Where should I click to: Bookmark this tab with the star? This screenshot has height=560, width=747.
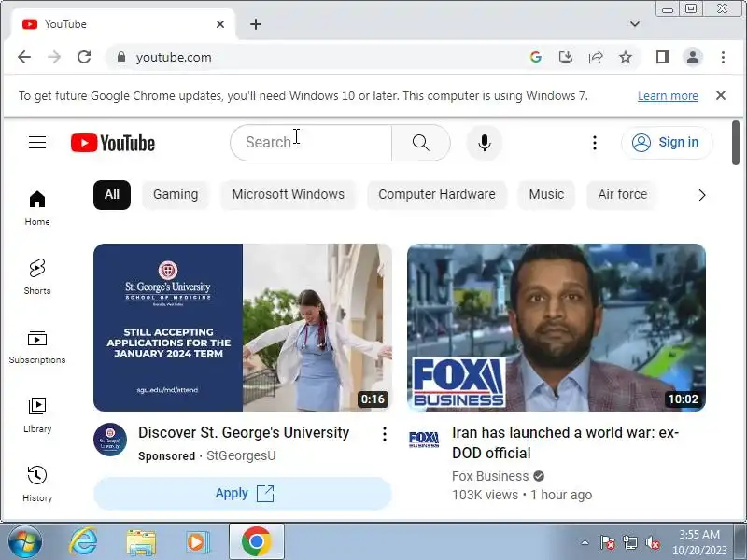click(x=626, y=57)
